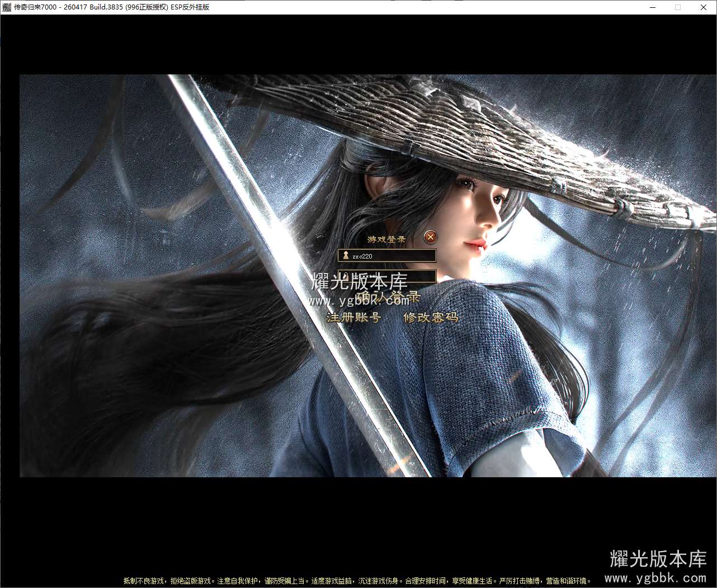717x588 pixels.
Task: Open 注册账号 account registration
Action: click(353, 317)
